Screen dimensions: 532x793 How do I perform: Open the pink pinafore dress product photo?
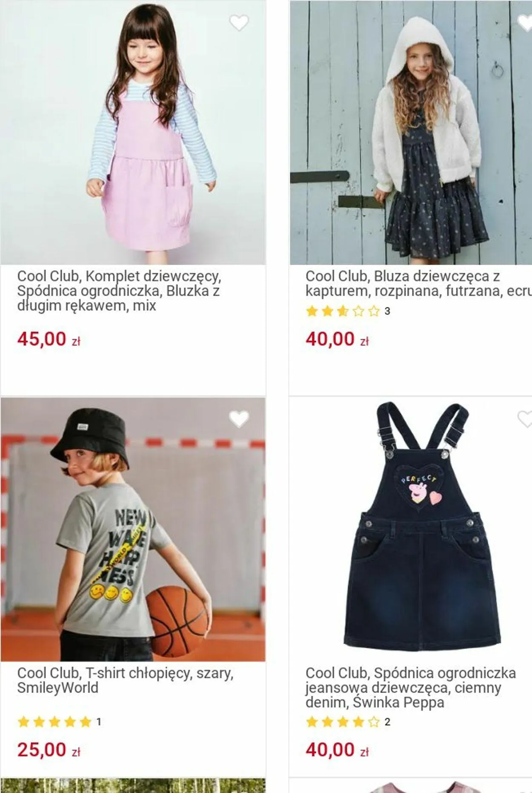click(x=133, y=132)
